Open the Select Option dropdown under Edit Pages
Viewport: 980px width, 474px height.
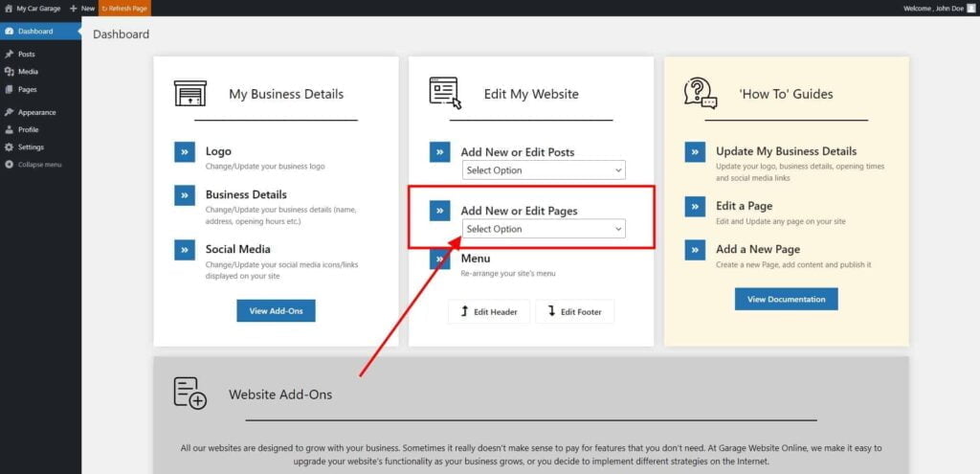coord(544,229)
